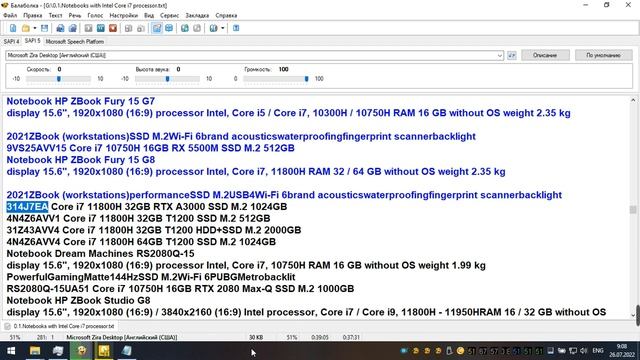Click the grey Read aloud play icon

point(88,28)
